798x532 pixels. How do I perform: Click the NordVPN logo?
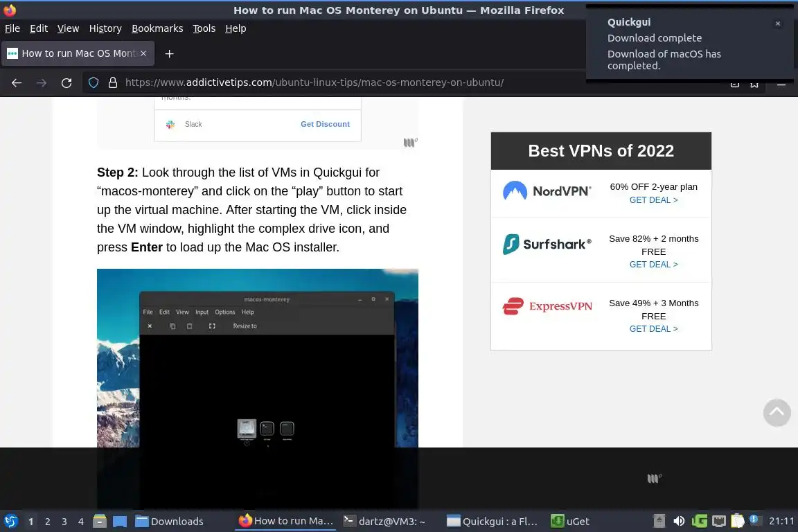[x=547, y=191]
